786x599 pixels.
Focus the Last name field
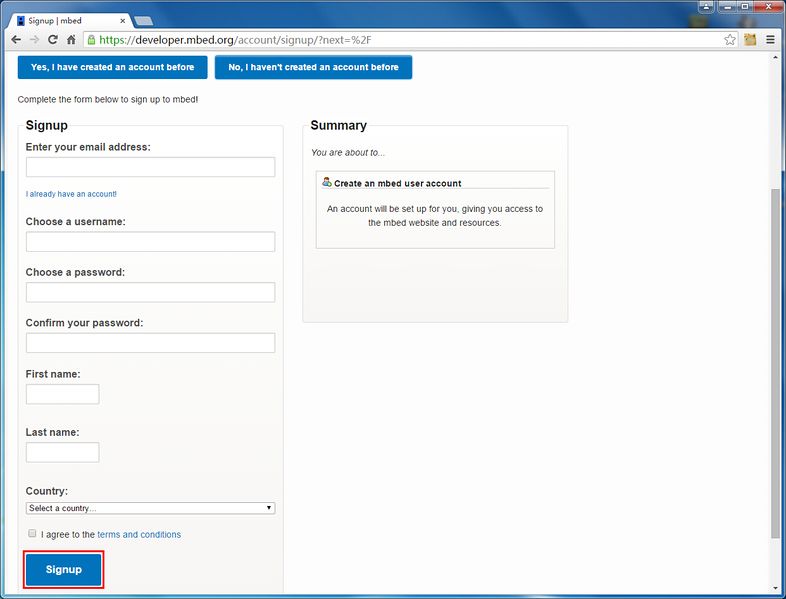(x=63, y=453)
